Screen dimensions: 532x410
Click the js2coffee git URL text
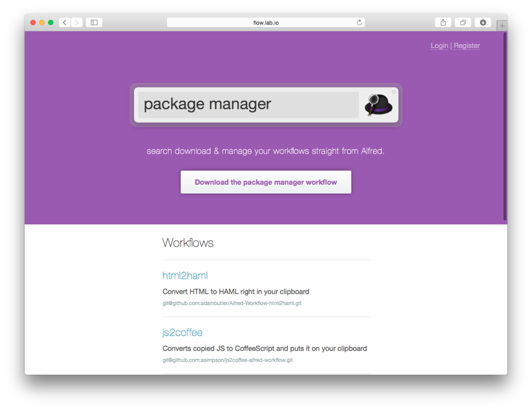pyautogui.click(x=227, y=360)
